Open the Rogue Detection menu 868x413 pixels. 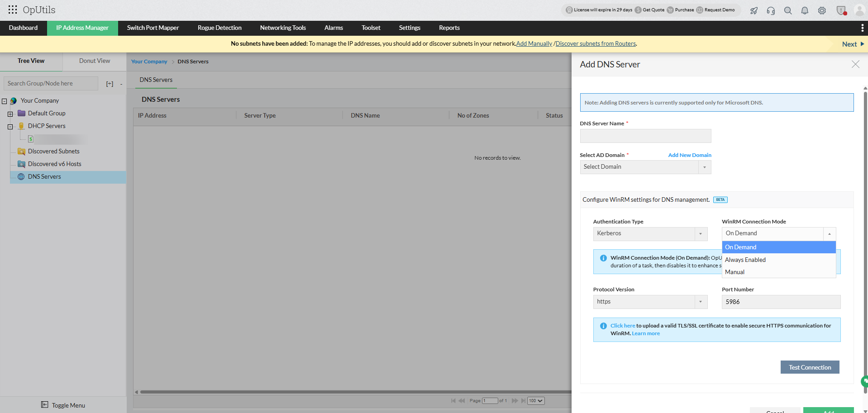pyautogui.click(x=219, y=28)
